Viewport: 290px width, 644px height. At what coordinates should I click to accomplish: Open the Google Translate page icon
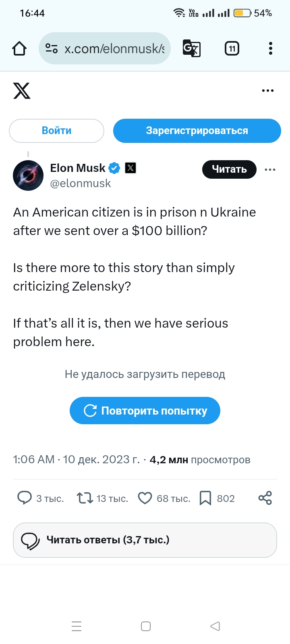(191, 49)
